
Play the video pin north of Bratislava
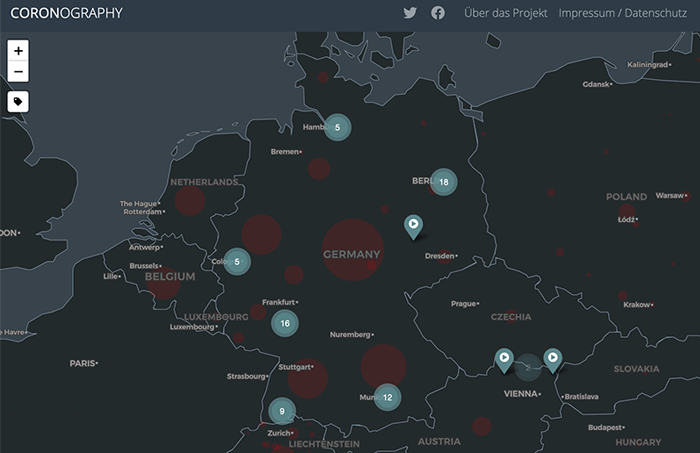point(553,361)
